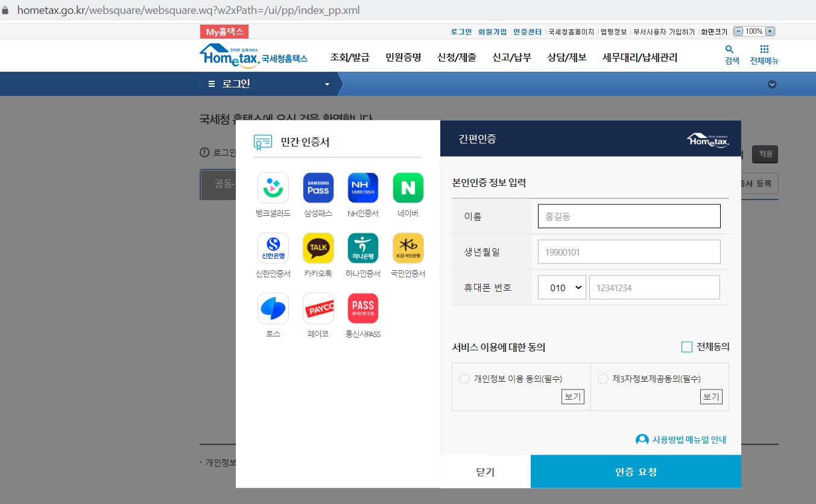Click the Hometax logo in header
This screenshot has width=816, height=504.
(253, 55)
